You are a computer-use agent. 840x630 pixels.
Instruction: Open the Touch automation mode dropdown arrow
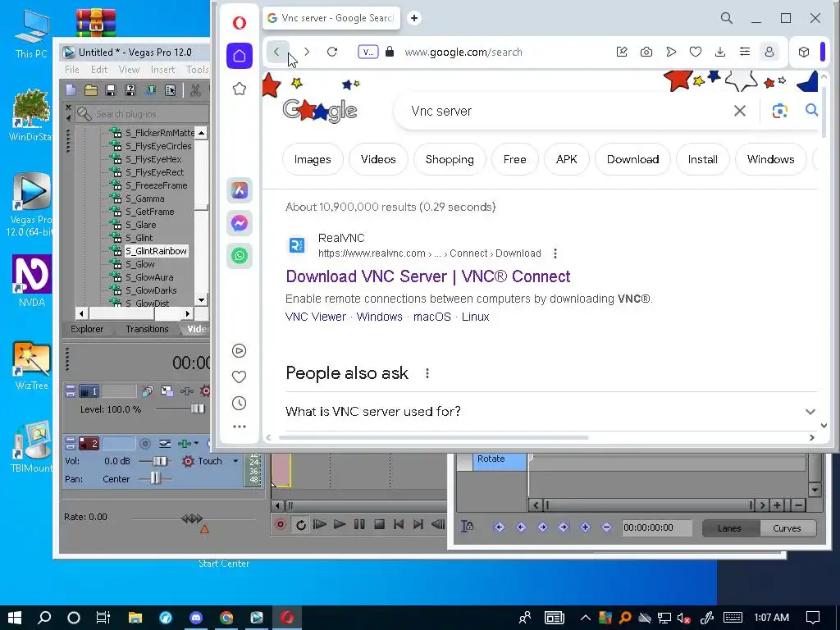235,461
